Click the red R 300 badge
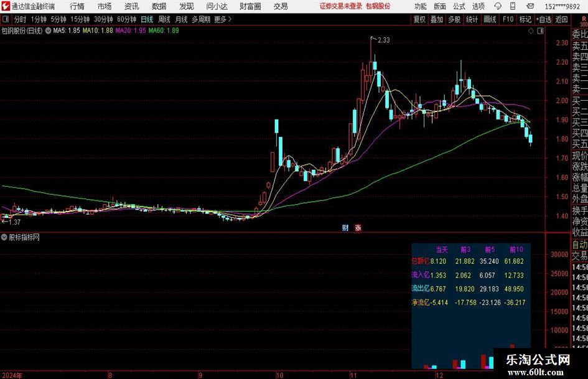Viewport: 588px width, 379px height. [584, 21]
